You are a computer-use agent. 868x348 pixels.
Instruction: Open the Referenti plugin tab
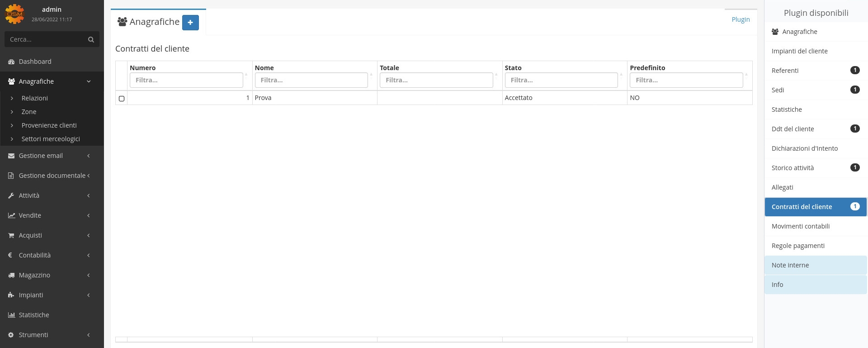[x=785, y=71]
